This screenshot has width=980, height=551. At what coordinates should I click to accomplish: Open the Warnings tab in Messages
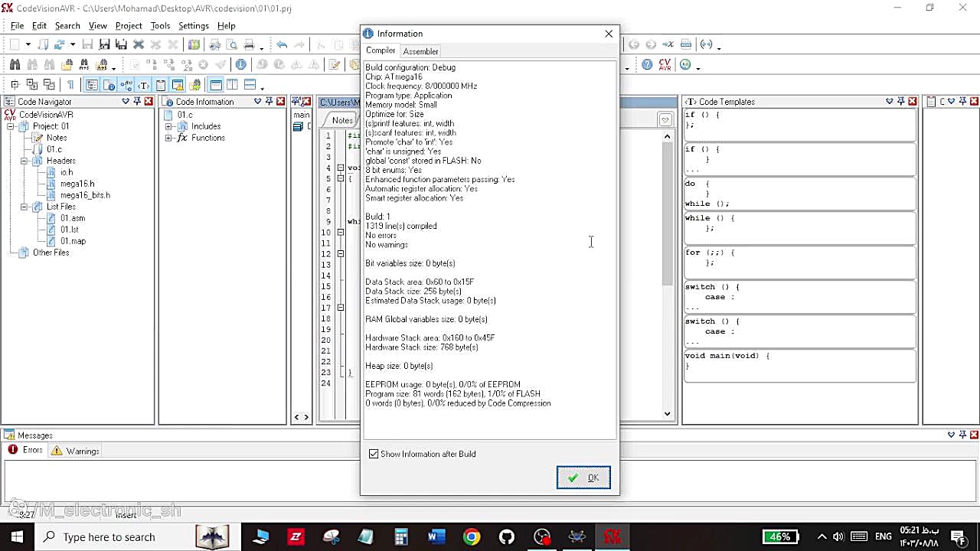[76, 451]
